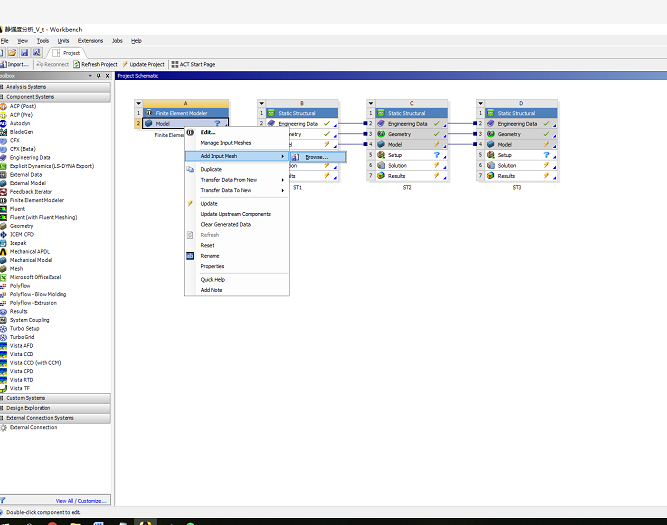
Task: Open system A header dropdown arrow
Action: point(138,103)
